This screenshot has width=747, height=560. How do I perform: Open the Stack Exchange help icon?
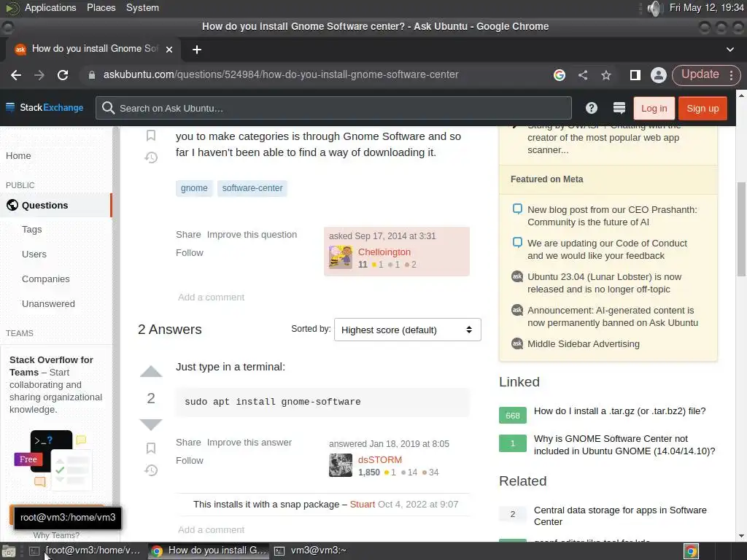click(x=591, y=108)
